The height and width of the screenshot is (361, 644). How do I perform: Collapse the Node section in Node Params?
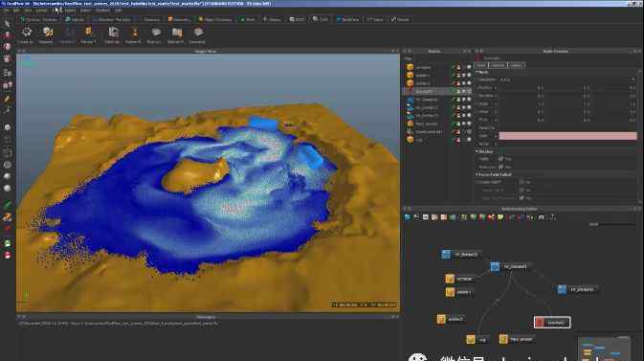(x=477, y=72)
